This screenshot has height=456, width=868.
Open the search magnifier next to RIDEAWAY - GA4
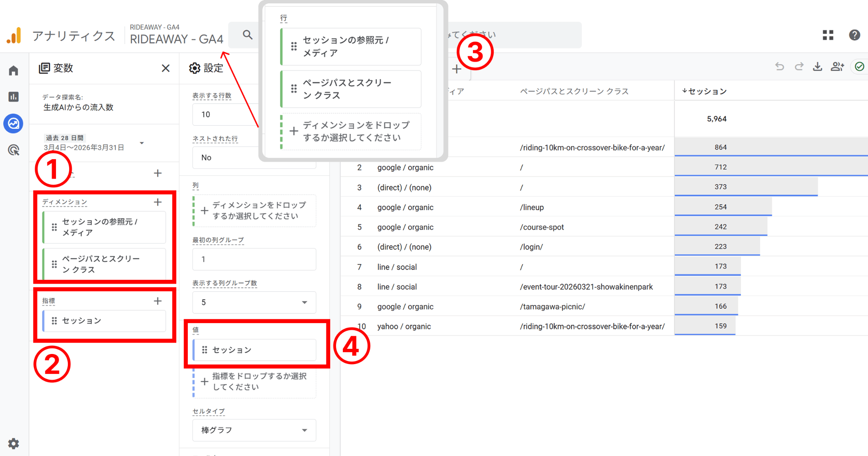click(247, 35)
